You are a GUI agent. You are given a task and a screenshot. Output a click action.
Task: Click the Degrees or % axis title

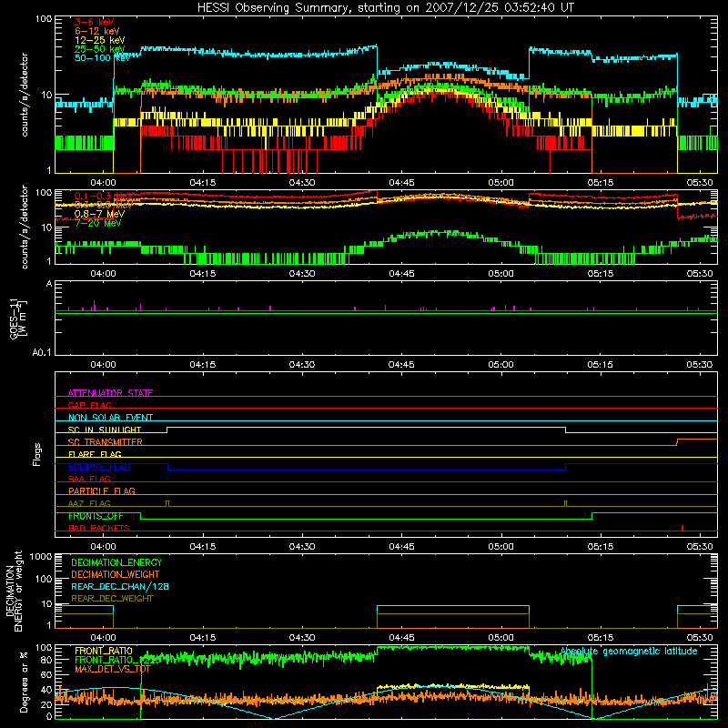click(x=24, y=682)
